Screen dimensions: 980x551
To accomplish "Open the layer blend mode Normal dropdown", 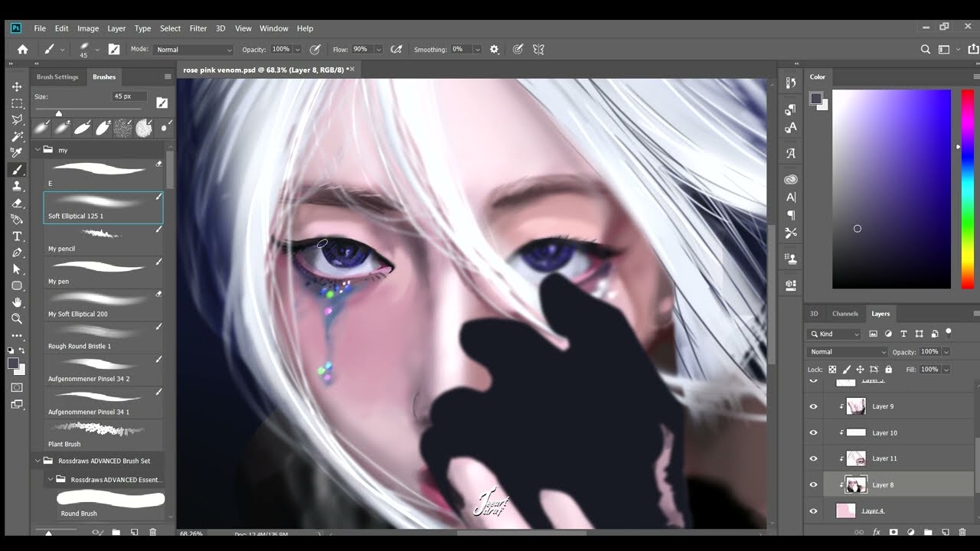I will pyautogui.click(x=847, y=351).
